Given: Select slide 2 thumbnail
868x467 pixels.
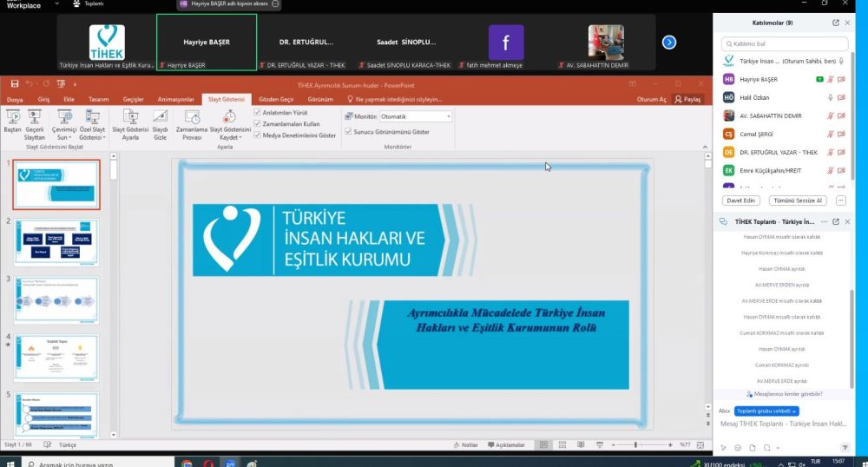Looking at the screenshot, I should click(x=56, y=242).
